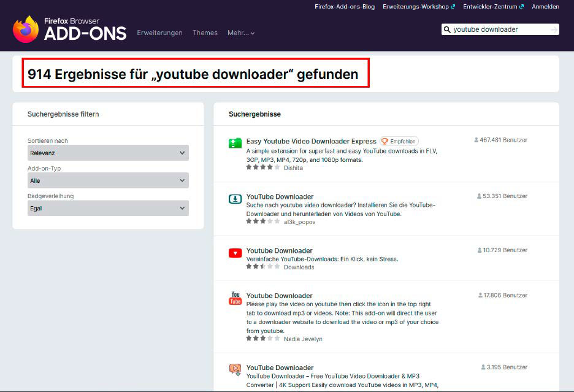The image size is (574, 392).
Task: Open Firefox-Add-ons-Blog link
Action: pyautogui.click(x=345, y=7)
